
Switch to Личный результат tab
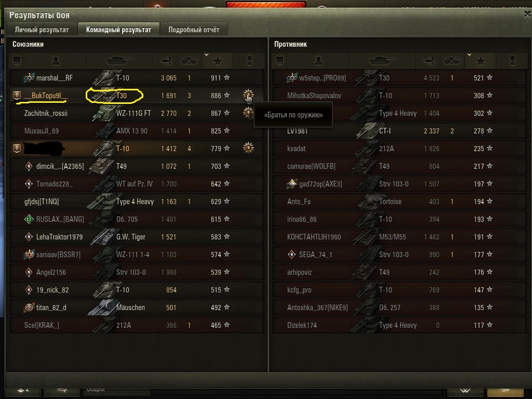[42, 30]
